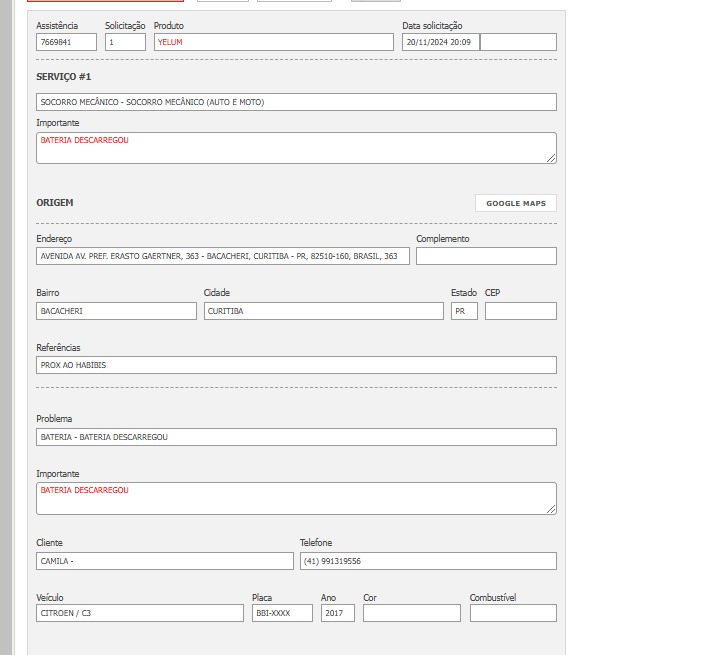Click the Socorro Mecânico service field

pyautogui.click(x=296, y=102)
